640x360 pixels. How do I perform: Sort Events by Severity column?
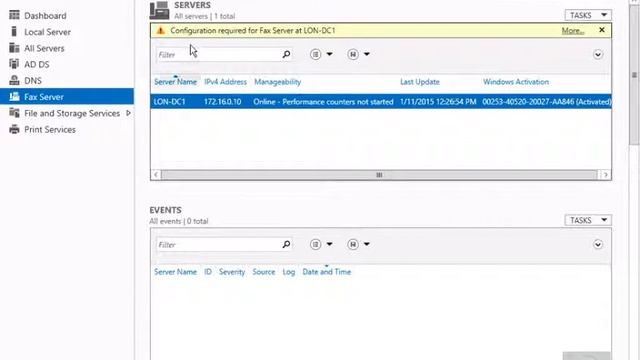pyautogui.click(x=232, y=272)
